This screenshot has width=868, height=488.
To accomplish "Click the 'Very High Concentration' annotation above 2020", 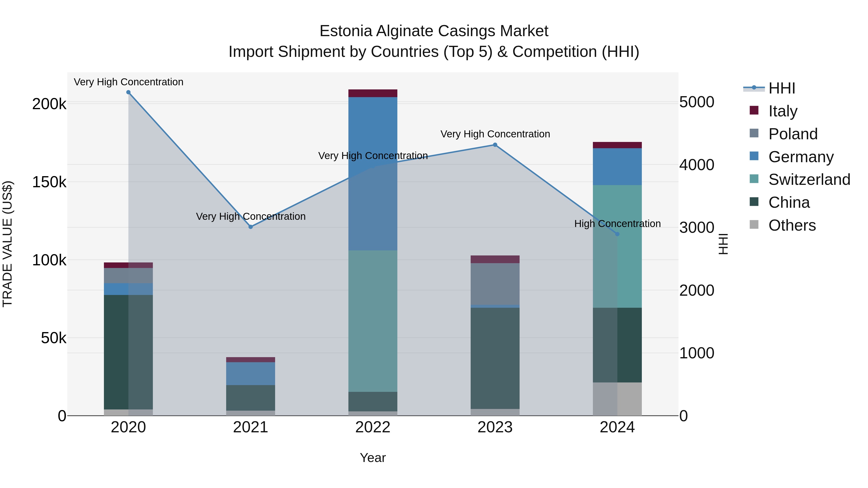I will click(x=128, y=82).
